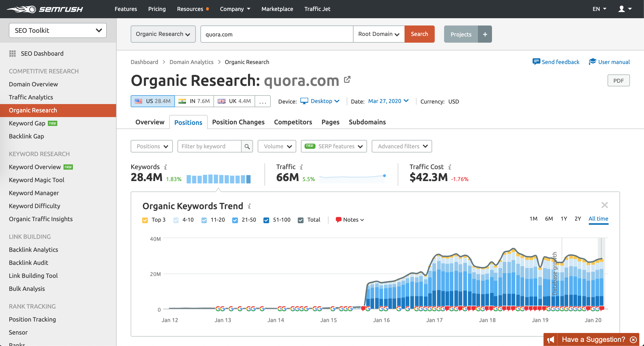Toggle the Total keywords checkbox
644x346 pixels.
click(300, 220)
